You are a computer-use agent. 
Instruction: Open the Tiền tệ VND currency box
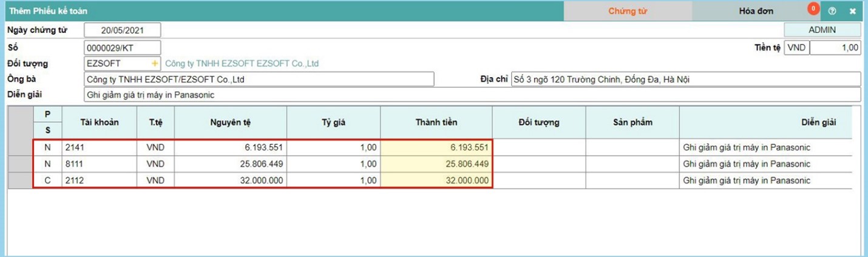[796, 47]
